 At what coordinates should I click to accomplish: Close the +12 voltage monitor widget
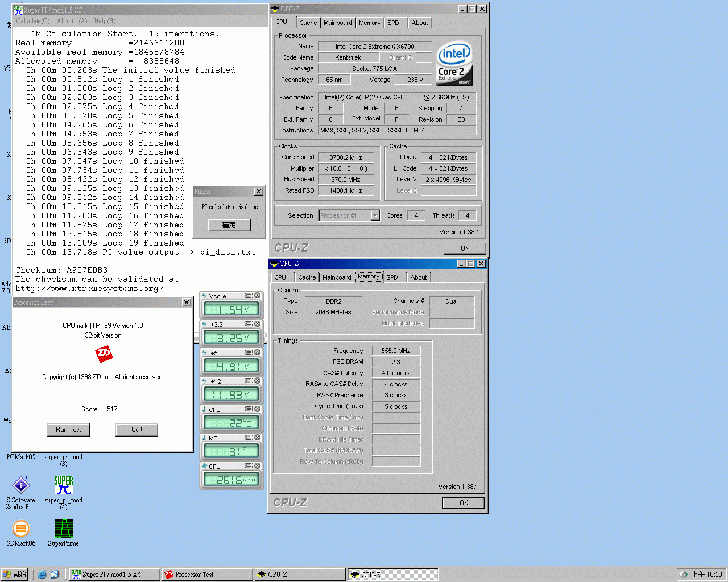(x=257, y=381)
